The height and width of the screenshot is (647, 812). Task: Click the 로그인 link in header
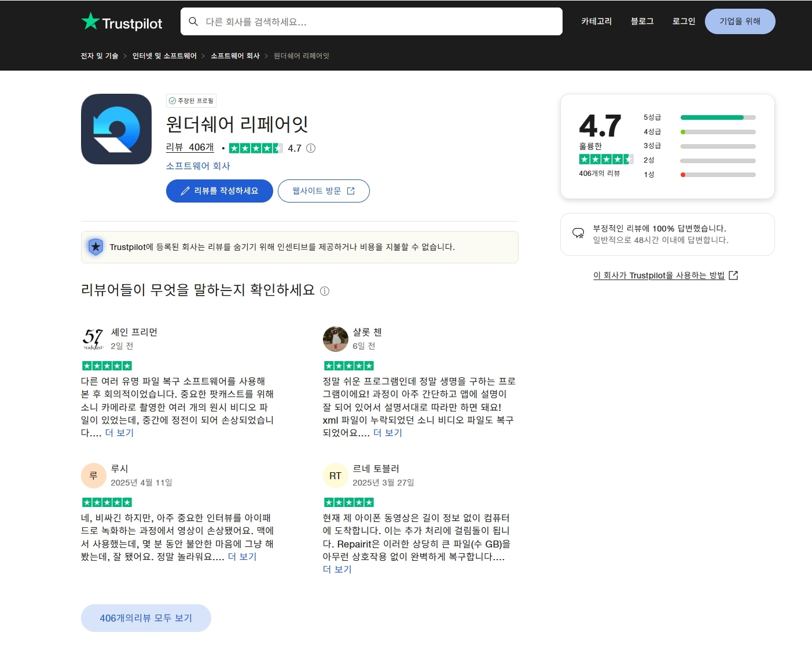684,21
